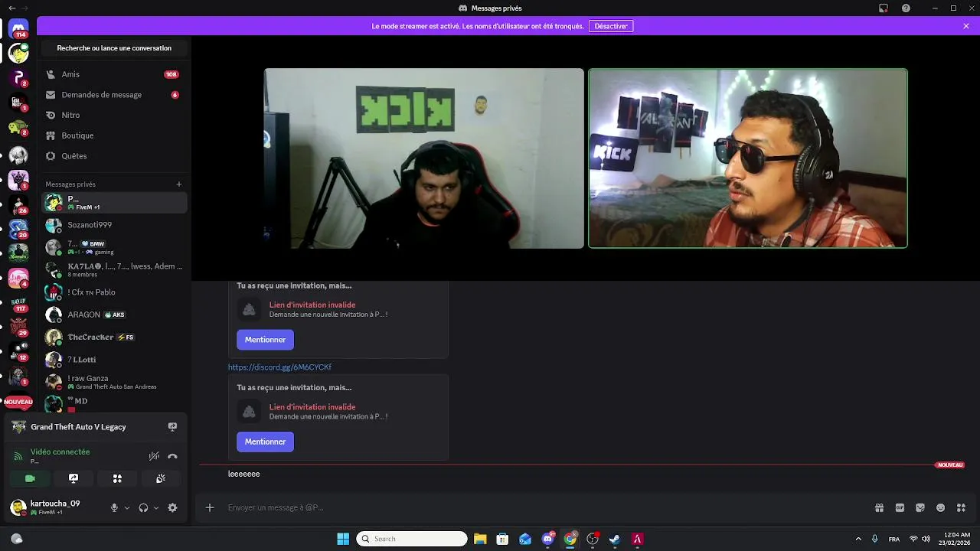This screenshot has height=551, width=980.
Task: Open the soundboard
Action: coord(161,478)
